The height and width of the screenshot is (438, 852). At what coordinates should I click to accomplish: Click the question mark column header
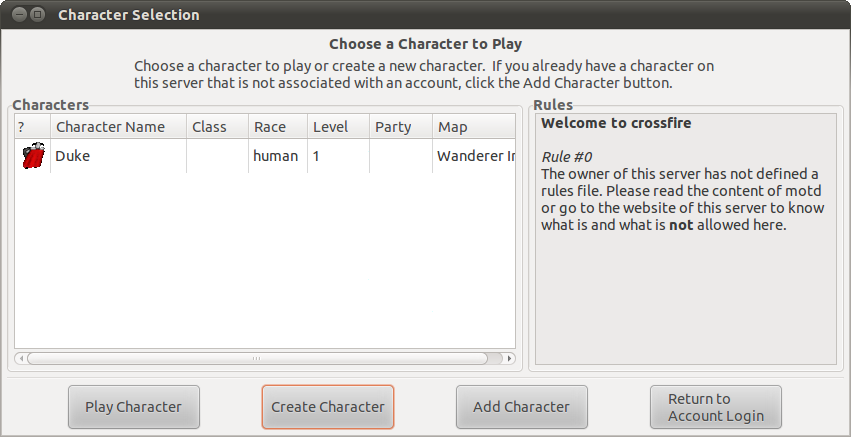pos(21,127)
